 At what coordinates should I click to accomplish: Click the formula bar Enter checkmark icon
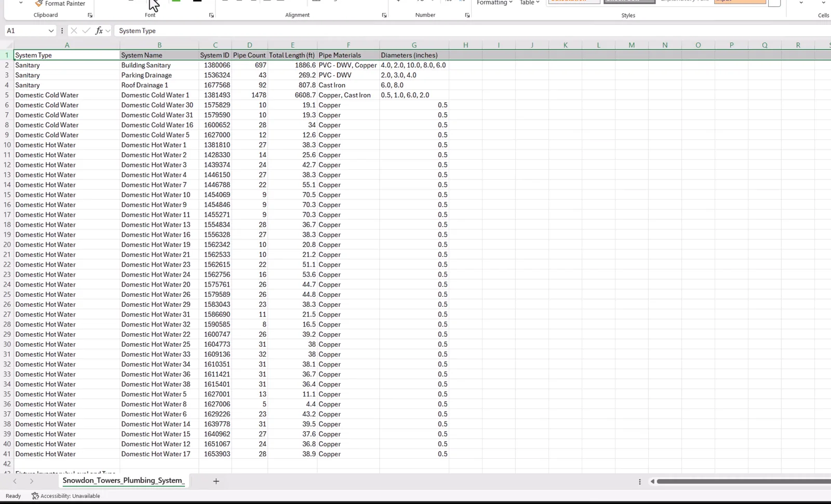click(86, 31)
